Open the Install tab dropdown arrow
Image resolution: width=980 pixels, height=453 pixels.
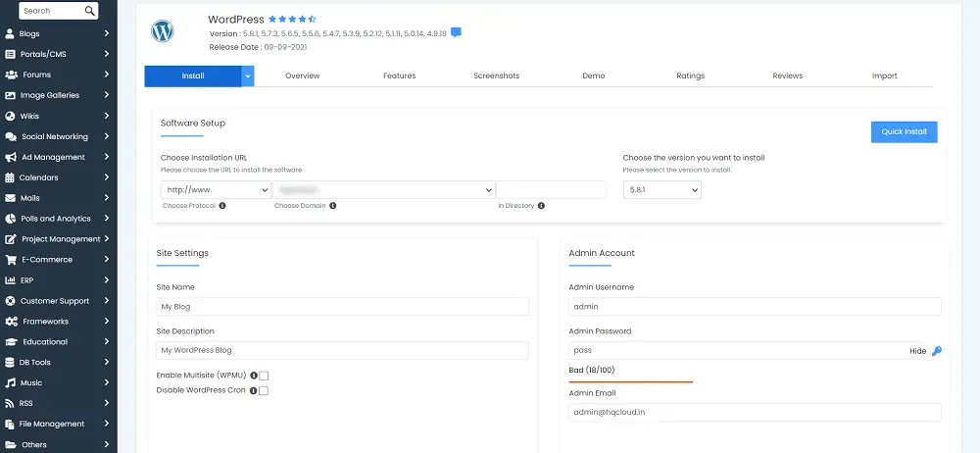pyautogui.click(x=248, y=76)
